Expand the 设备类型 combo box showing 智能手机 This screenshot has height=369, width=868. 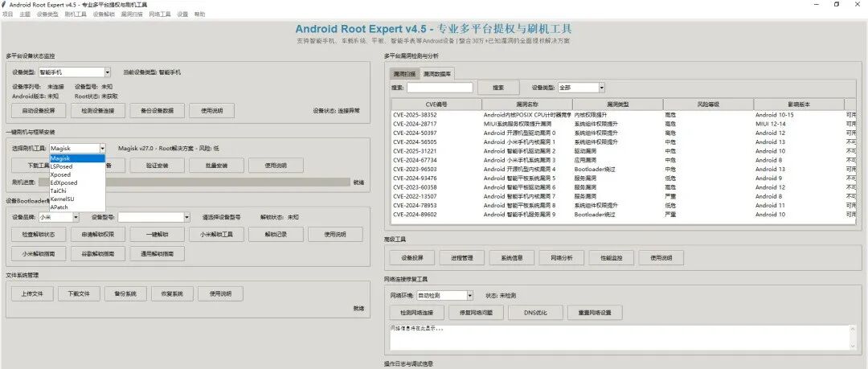107,72
